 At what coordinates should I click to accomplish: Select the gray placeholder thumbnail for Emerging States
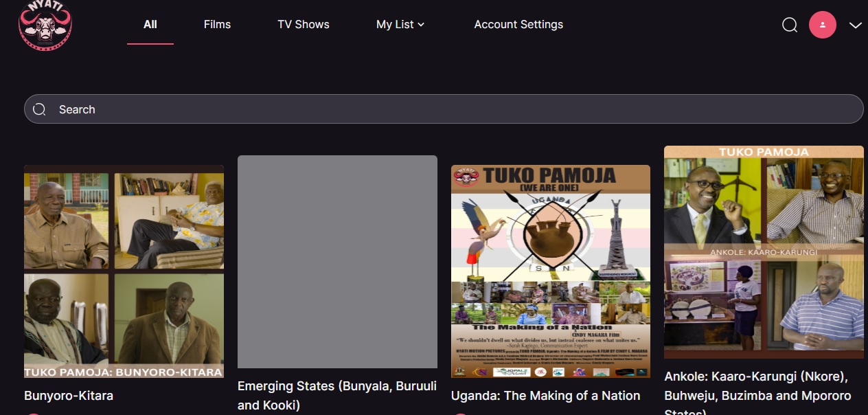coord(337,262)
